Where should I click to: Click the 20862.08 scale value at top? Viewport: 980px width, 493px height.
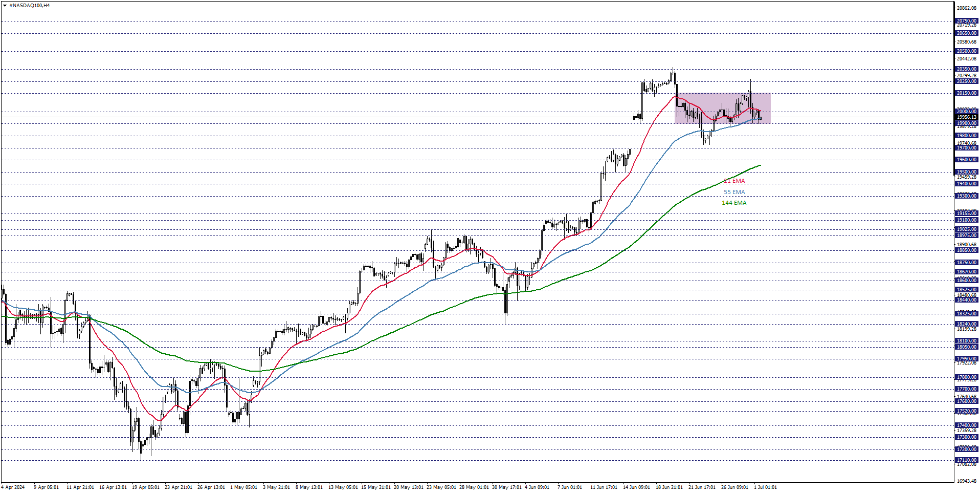[x=967, y=8]
